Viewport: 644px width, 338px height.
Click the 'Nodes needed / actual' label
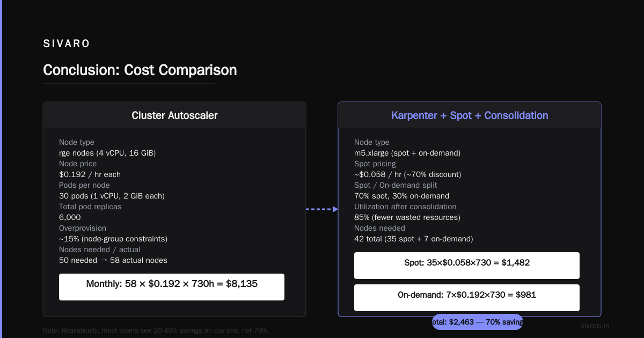(x=100, y=249)
